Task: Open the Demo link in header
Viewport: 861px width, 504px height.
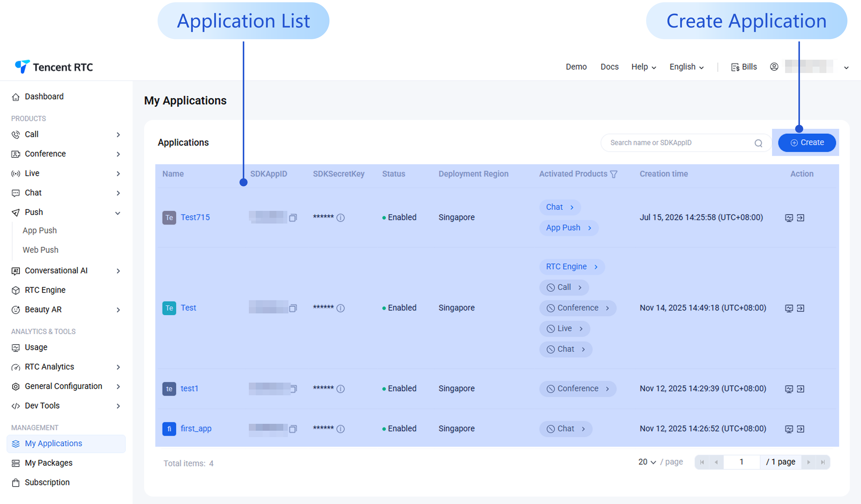Action: [576, 67]
